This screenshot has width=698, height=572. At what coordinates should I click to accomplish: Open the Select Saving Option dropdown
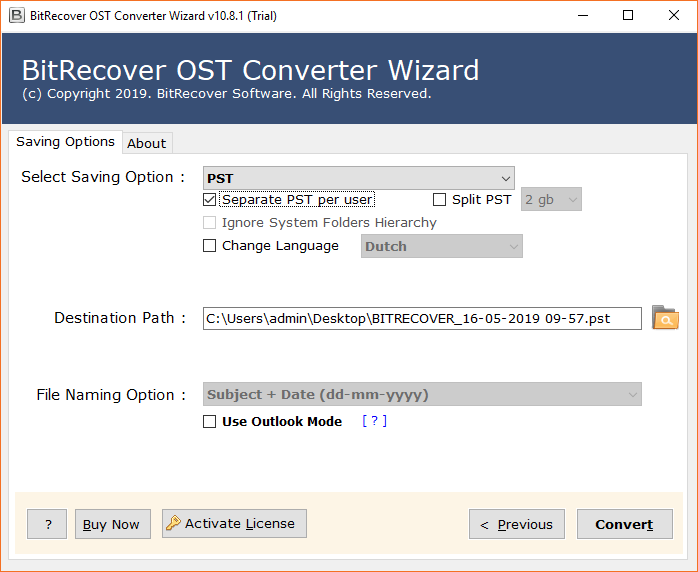(358, 178)
